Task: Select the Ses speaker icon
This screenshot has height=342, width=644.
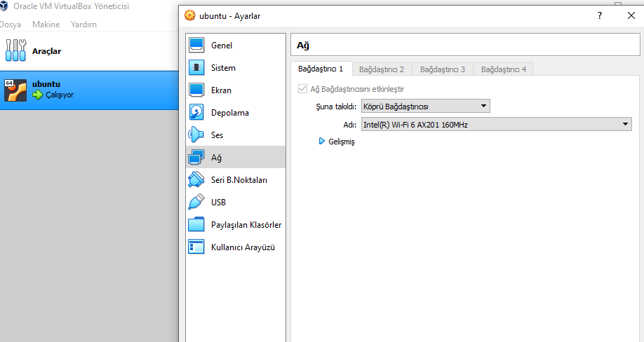Action: (196, 135)
